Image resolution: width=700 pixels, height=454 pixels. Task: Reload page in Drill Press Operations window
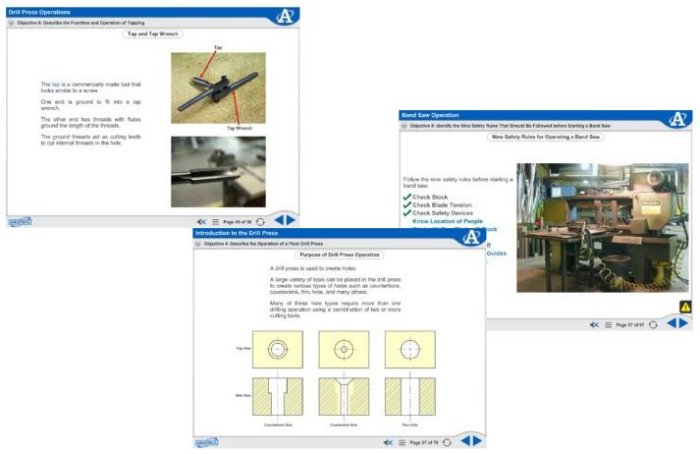tap(261, 220)
